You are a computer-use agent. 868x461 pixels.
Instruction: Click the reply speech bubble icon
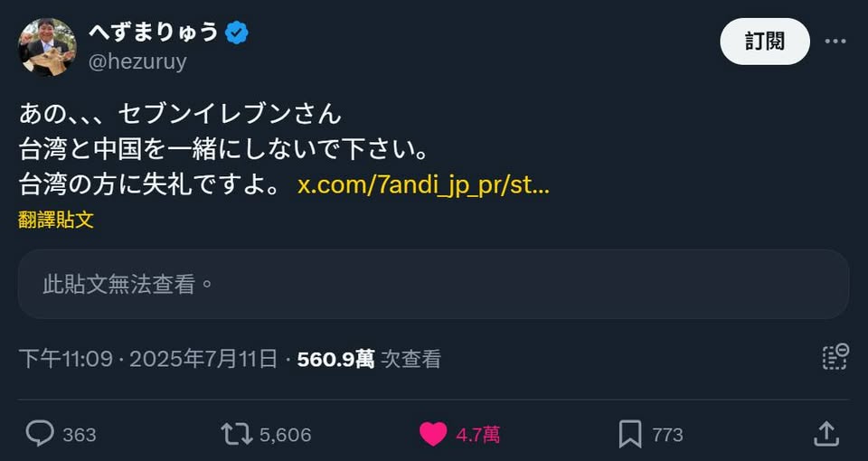40,434
